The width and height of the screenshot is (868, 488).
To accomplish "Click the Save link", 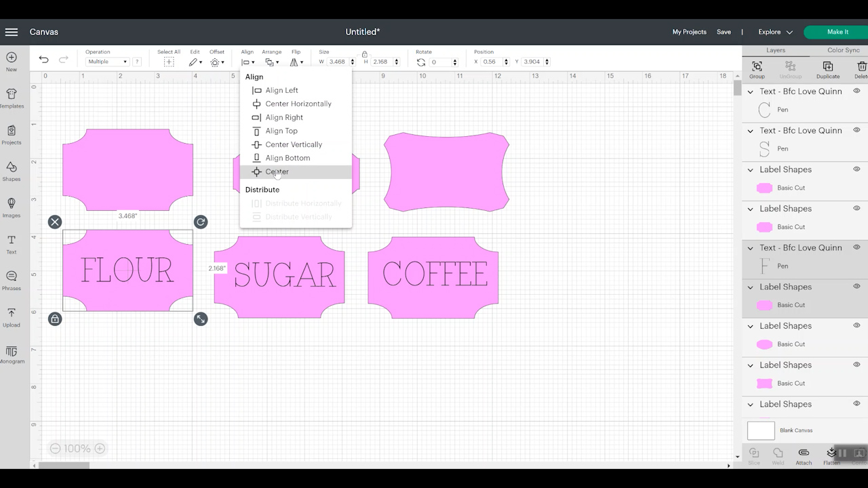I will coord(724,32).
